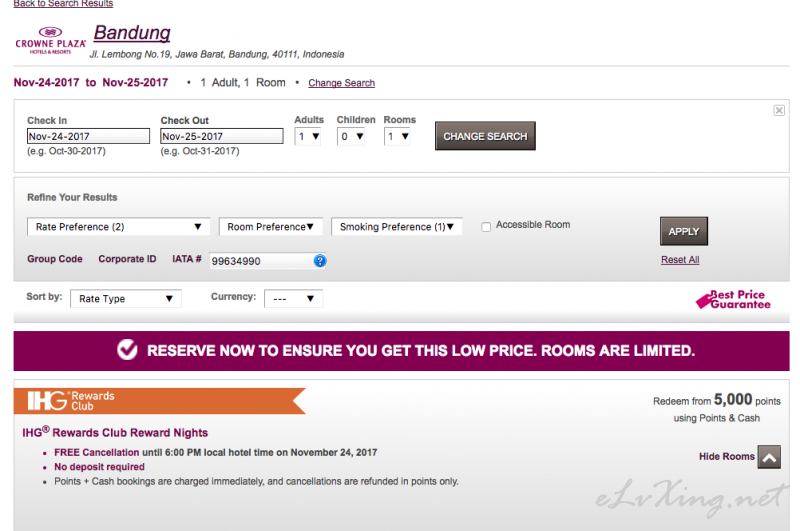Tick the Accessible Room checkbox
800x531 pixels.
tap(486, 226)
